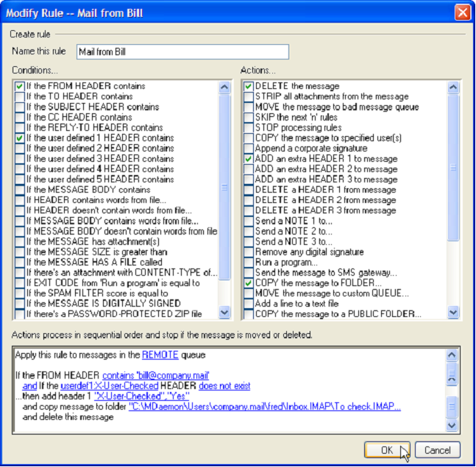Image resolution: width=476 pixels, height=467 pixels.
Task: Close the Modify Rule dialog
Action: point(462,13)
